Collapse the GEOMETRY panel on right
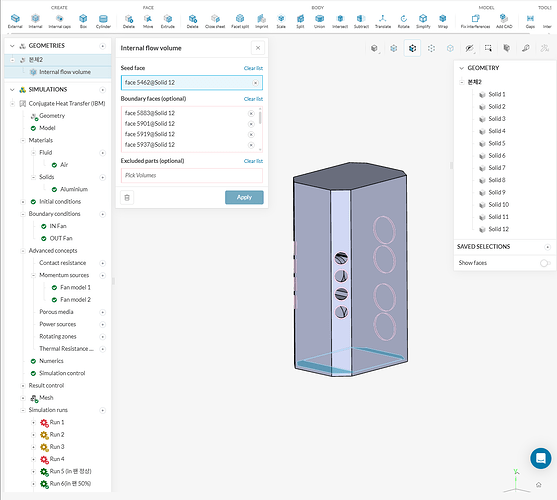Screen dimensions: 557x500 tap(461, 68)
